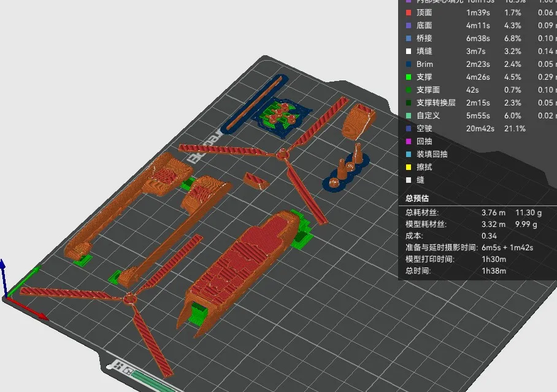The width and height of the screenshot is (557, 392).
Task: Click the magenta 回抽 color swatch
Action: [409, 141]
